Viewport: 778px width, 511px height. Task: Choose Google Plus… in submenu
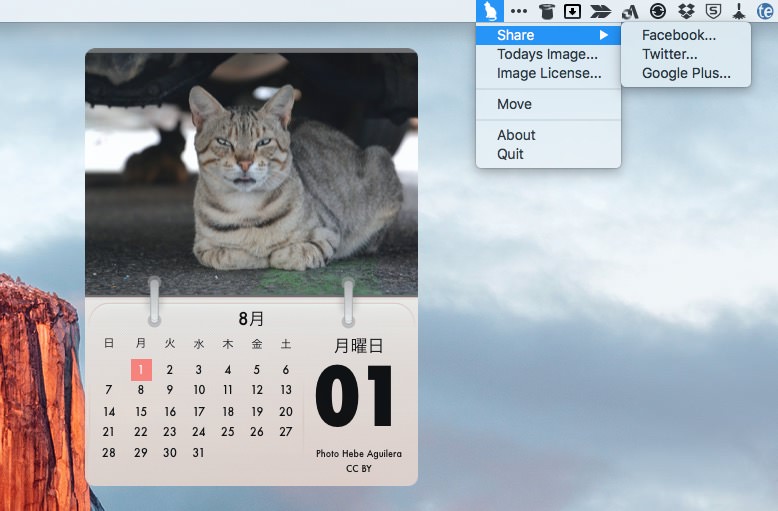pyautogui.click(x=686, y=73)
